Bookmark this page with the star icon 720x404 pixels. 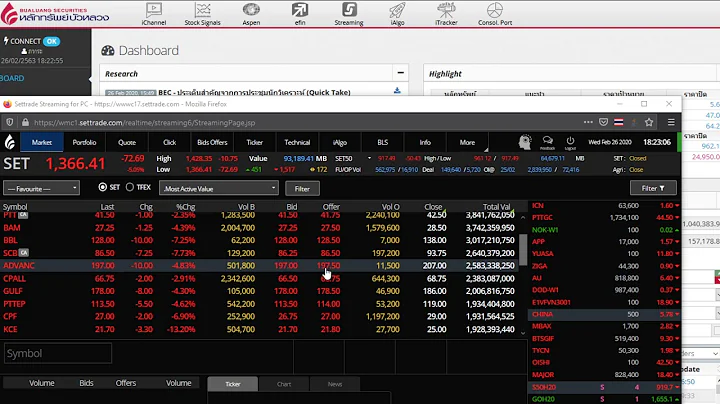[x=649, y=122]
